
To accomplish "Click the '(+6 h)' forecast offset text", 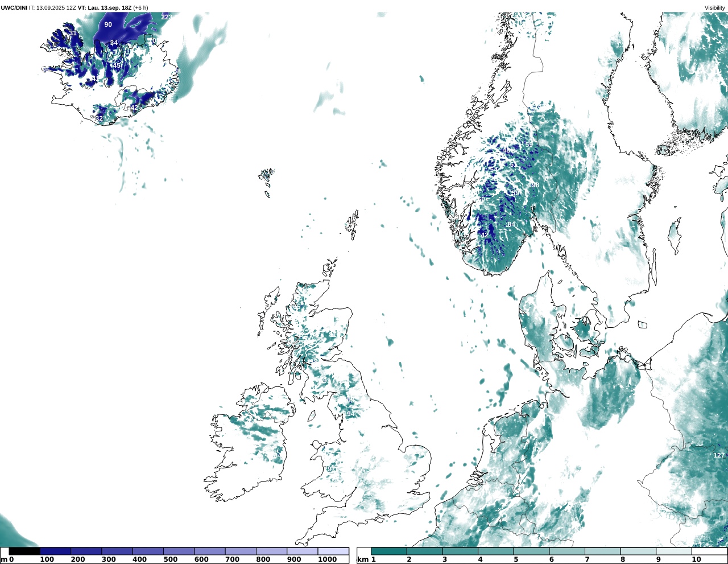I will coord(140,7).
